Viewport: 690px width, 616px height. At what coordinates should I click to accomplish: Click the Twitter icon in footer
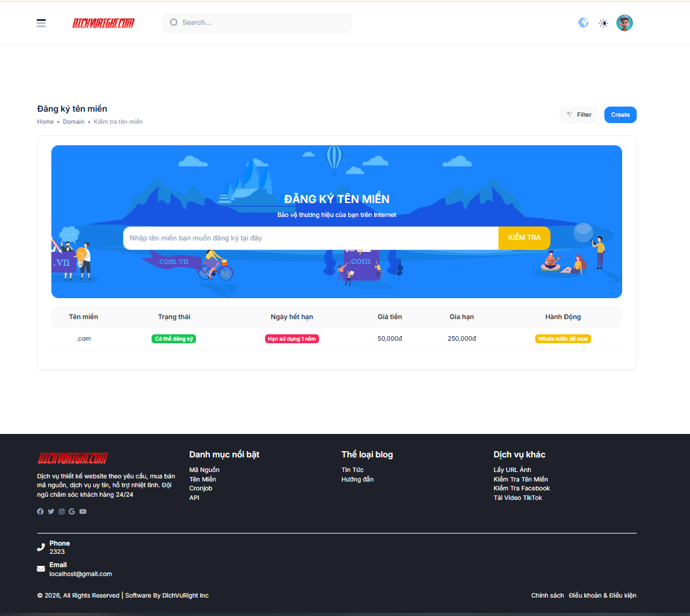pyautogui.click(x=51, y=511)
